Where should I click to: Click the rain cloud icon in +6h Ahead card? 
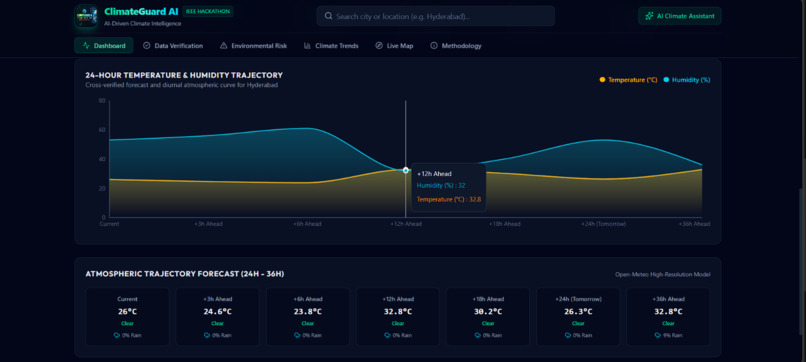point(297,335)
